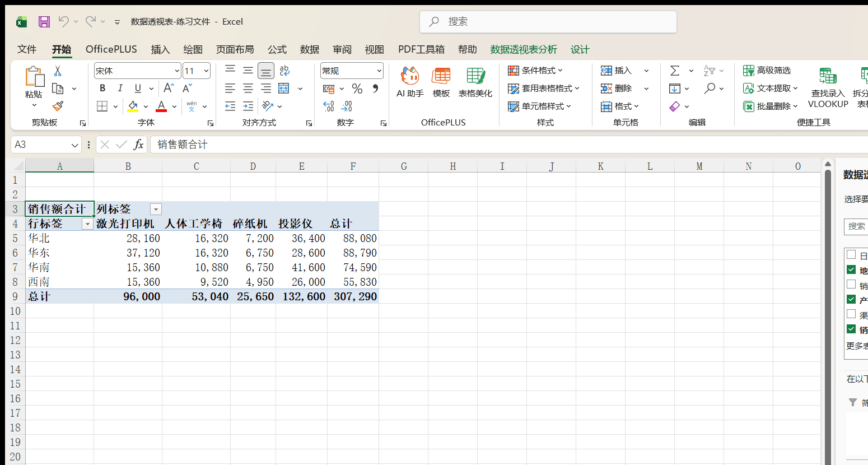
Task: Increase font size with the large A icon
Action: [x=169, y=88]
